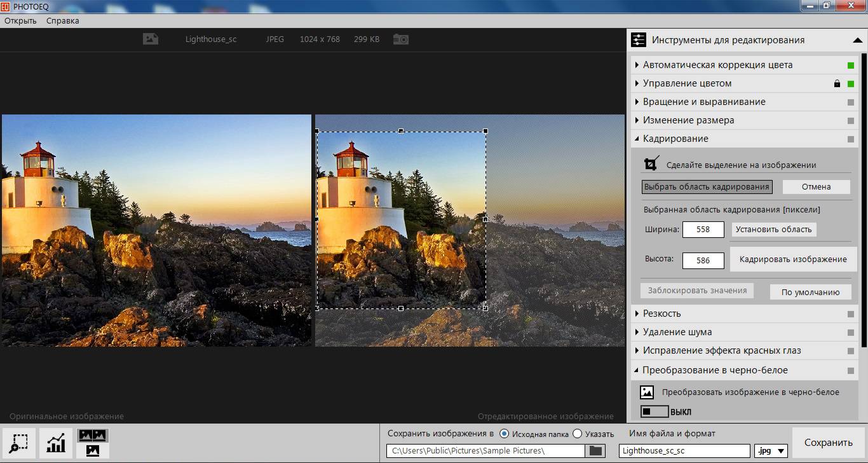
Task: Open the Справка menu
Action: click(63, 20)
